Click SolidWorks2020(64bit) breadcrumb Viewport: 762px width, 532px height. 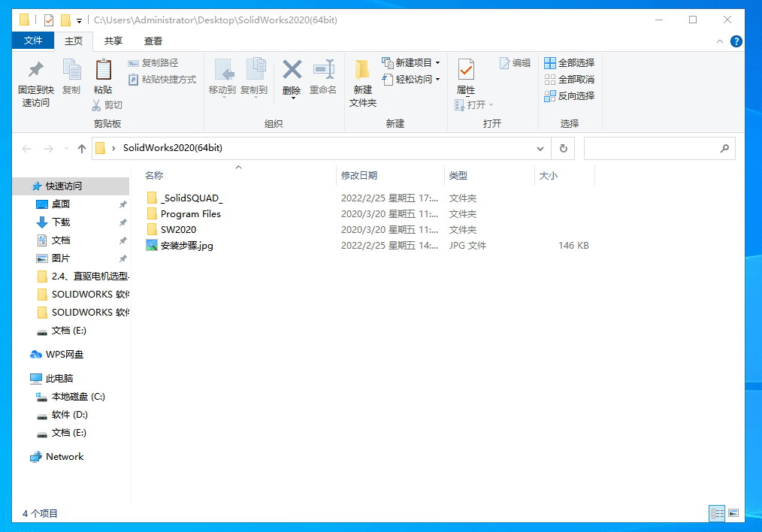coord(173,148)
